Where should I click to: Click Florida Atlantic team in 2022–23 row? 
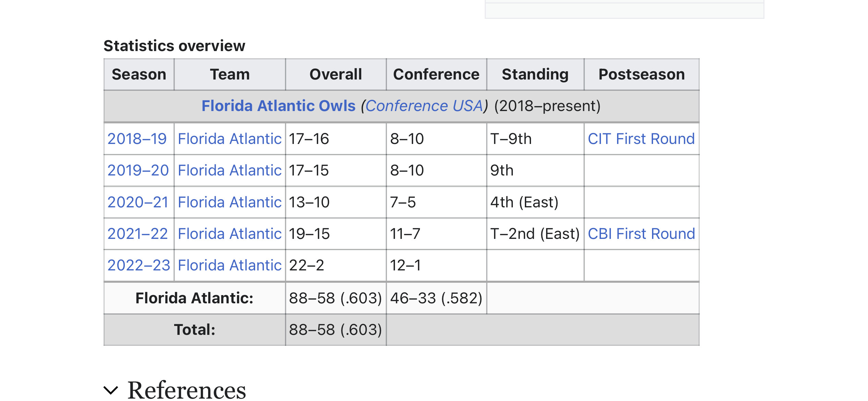click(229, 265)
